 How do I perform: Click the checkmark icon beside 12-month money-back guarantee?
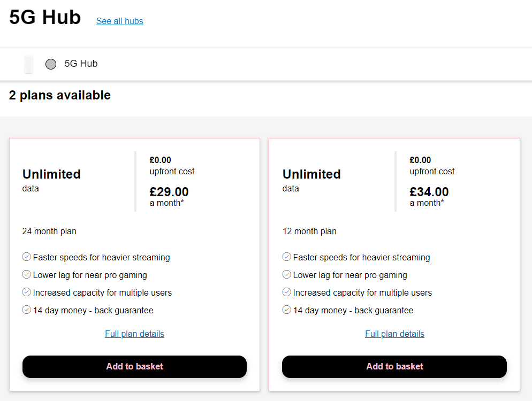pos(287,310)
